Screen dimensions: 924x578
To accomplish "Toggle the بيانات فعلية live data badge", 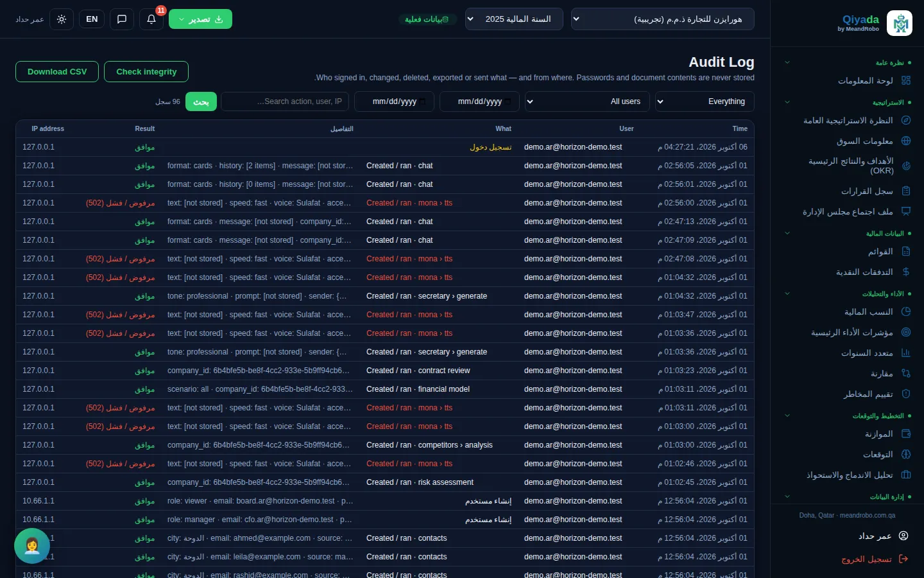I will point(427,19).
